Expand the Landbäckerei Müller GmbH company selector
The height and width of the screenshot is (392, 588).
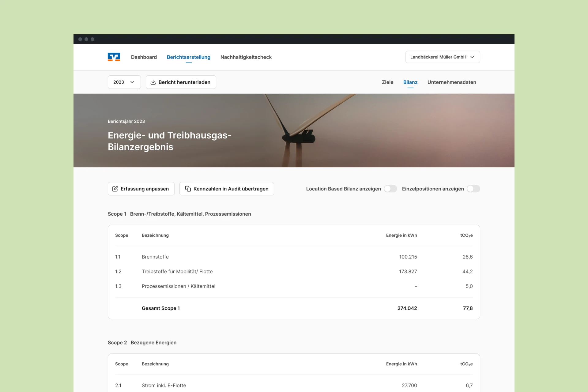coord(443,57)
